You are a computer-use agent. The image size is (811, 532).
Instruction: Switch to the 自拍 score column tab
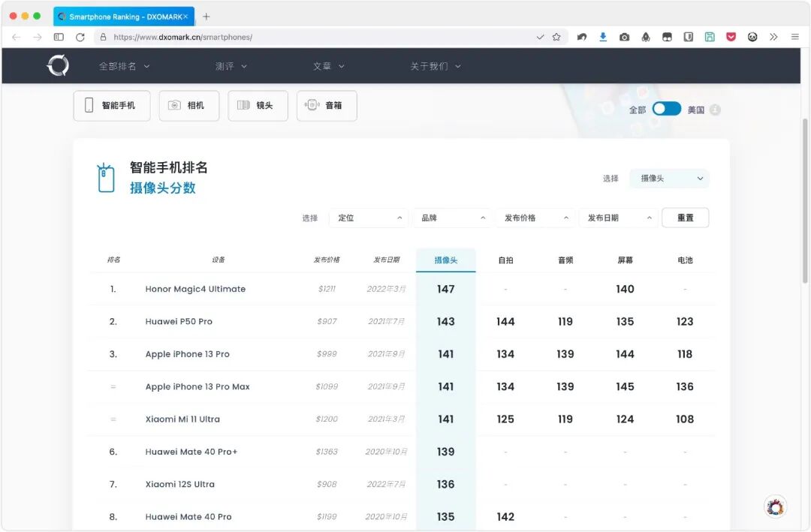[505, 260]
